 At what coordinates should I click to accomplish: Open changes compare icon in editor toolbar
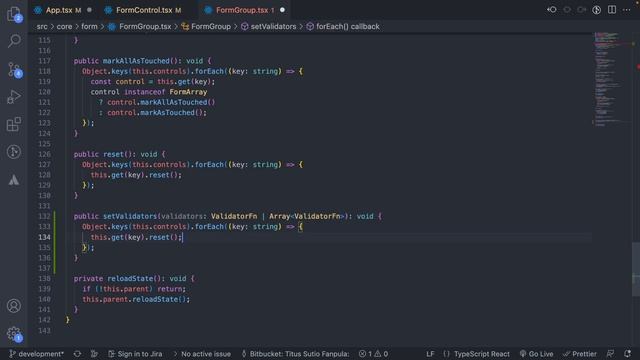pos(596,10)
